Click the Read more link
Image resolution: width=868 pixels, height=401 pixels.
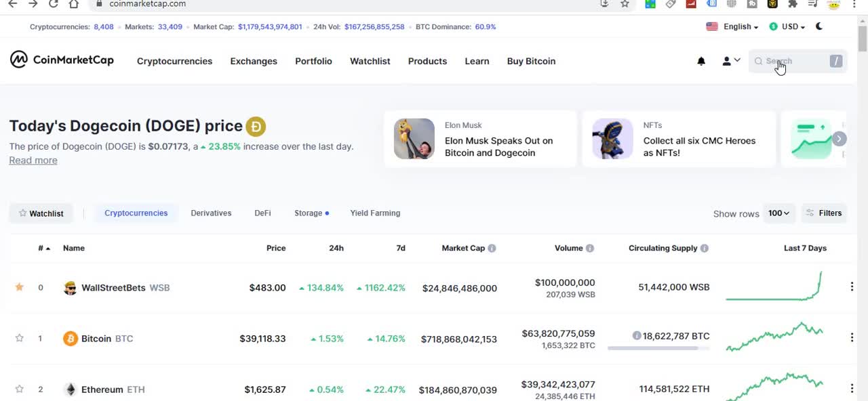pyautogui.click(x=33, y=161)
